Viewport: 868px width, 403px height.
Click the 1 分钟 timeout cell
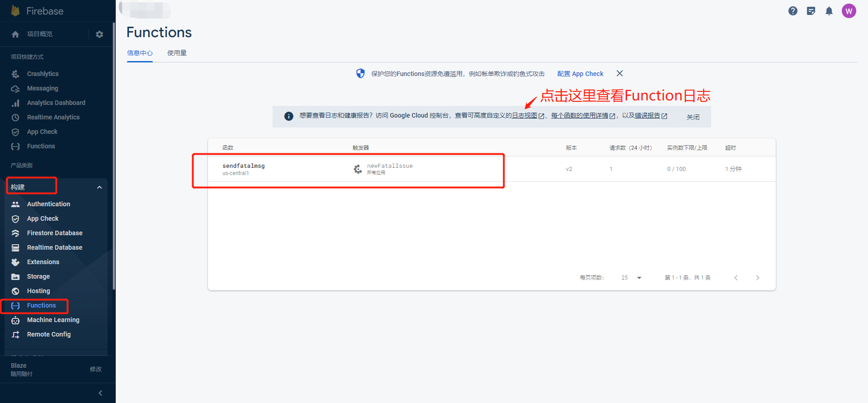[x=733, y=169]
